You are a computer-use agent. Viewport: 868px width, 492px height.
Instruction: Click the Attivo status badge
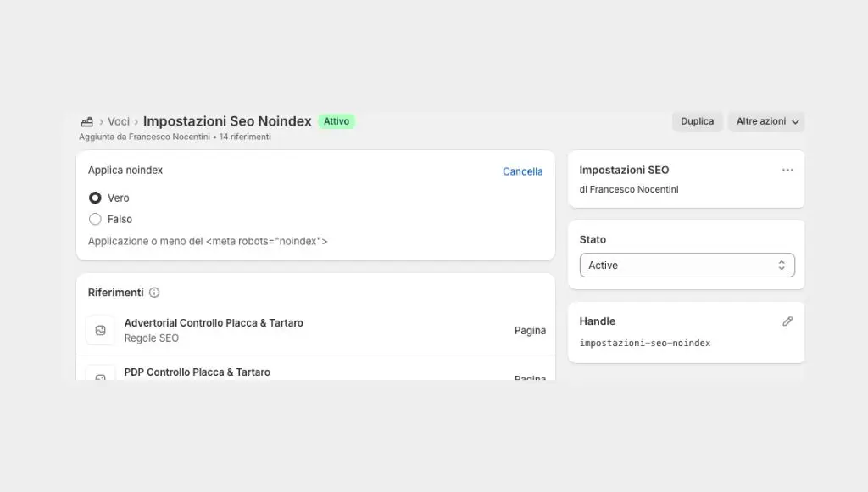pyautogui.click(x=337, y=120)
